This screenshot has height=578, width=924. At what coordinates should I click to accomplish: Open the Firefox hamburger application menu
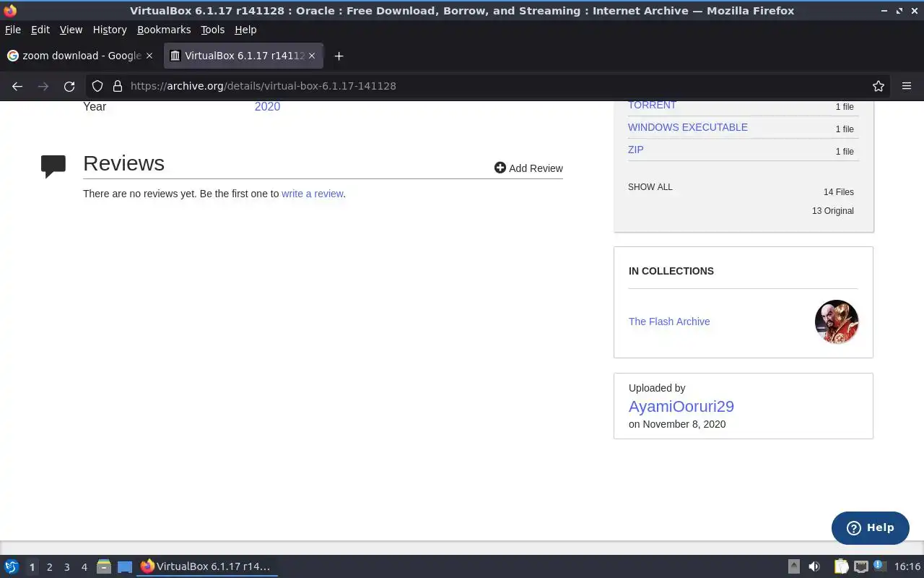[907, 86]
